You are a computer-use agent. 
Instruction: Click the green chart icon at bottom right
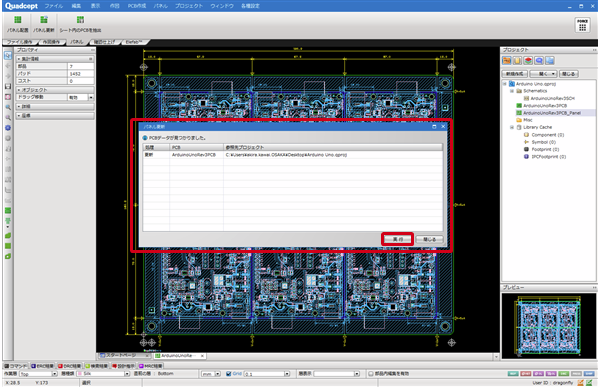(589, 382)
